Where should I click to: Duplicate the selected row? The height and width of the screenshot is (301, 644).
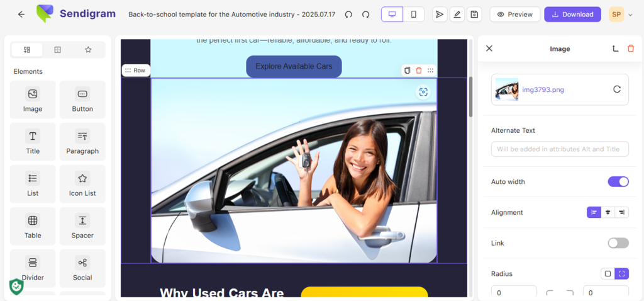tap(407, 71)
